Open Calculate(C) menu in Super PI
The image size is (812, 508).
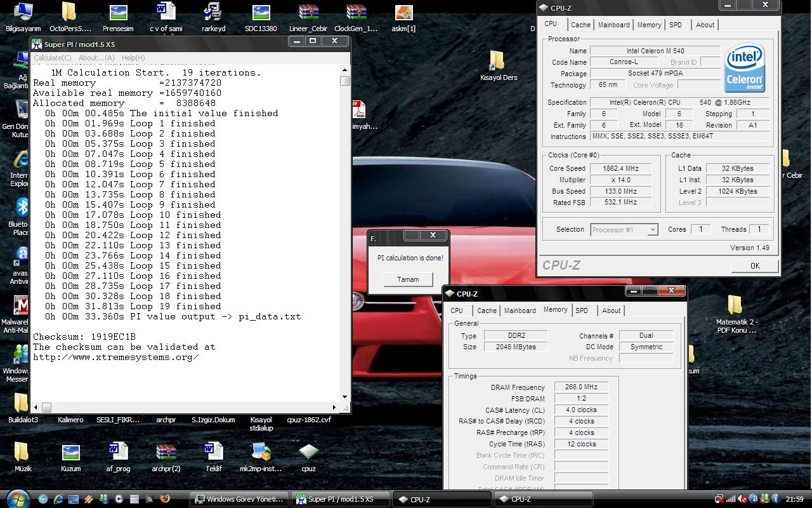click(53, 58)
